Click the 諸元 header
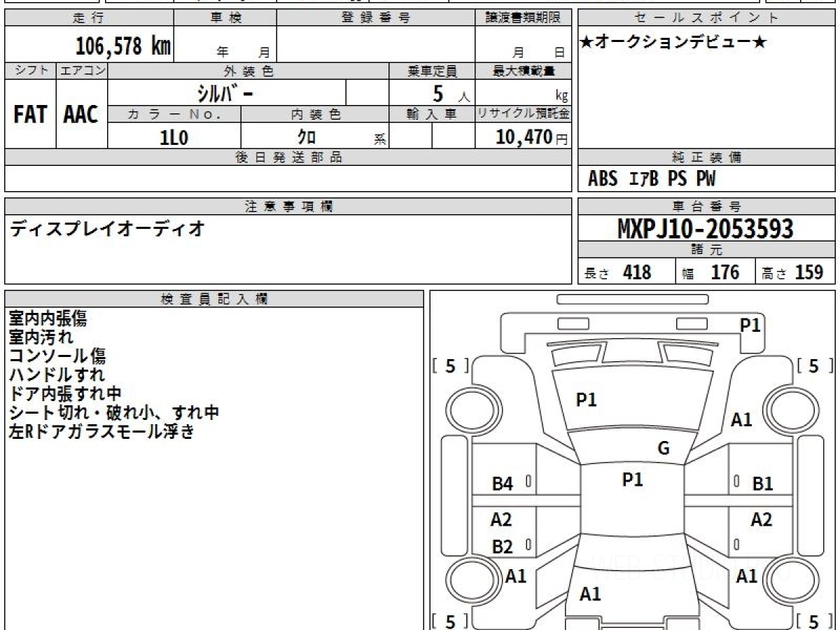 pos(707,250)
